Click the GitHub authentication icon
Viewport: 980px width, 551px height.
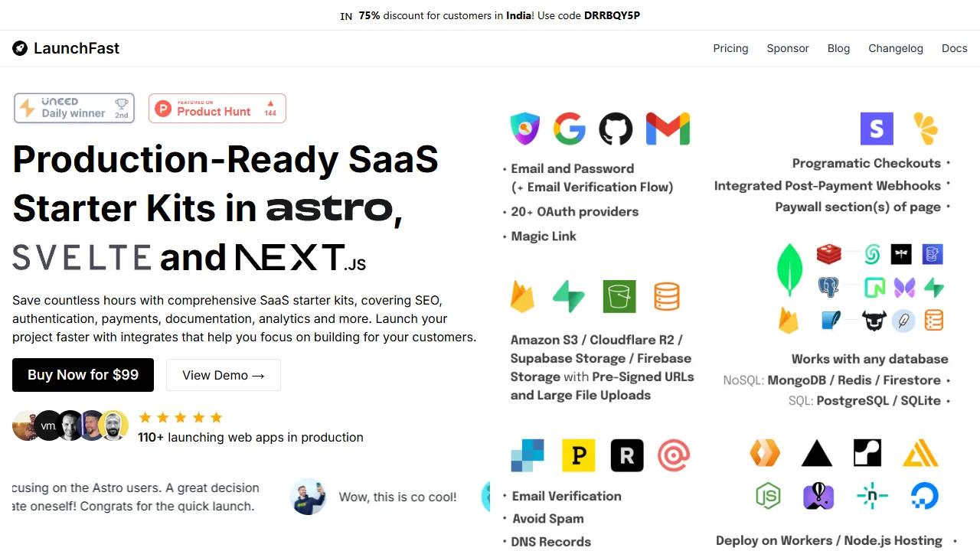[x=616, y=129]
